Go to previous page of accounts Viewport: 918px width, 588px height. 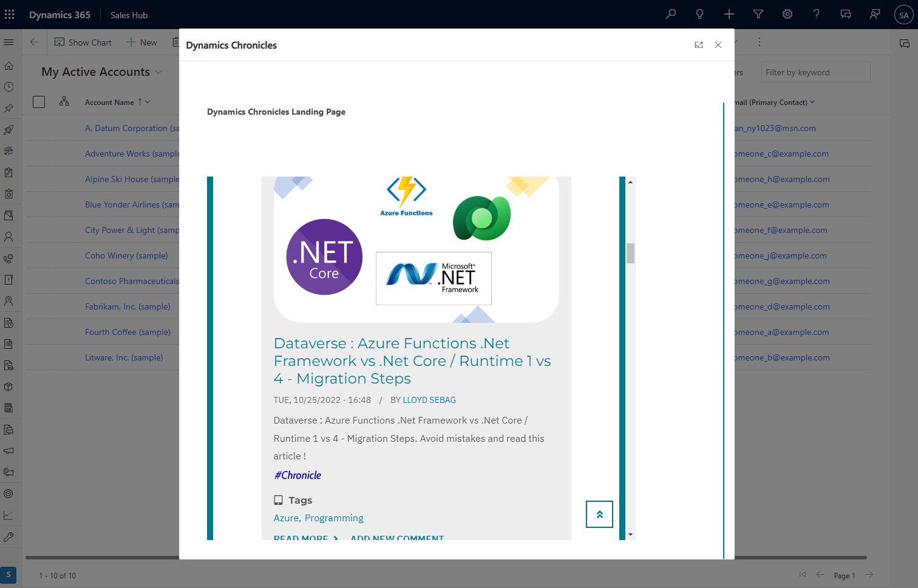pos(820,575)
